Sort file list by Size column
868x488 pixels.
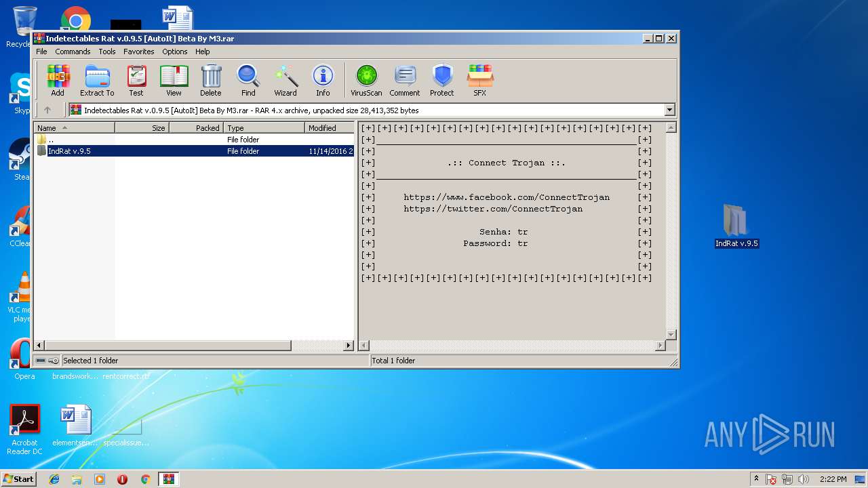point(142,127)
